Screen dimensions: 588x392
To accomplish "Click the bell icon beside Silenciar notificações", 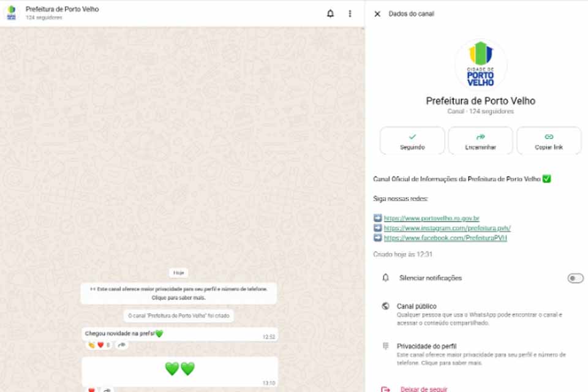I will pos(385,277).
